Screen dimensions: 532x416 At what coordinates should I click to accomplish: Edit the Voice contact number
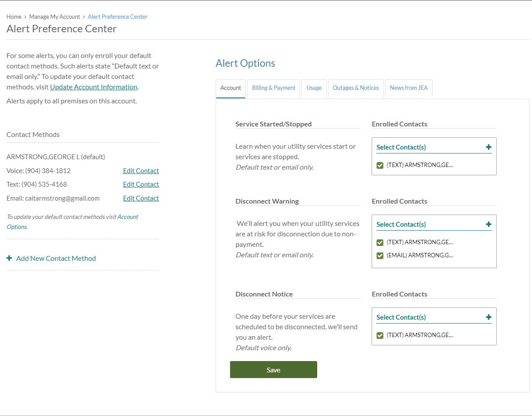tap(141, 171)
